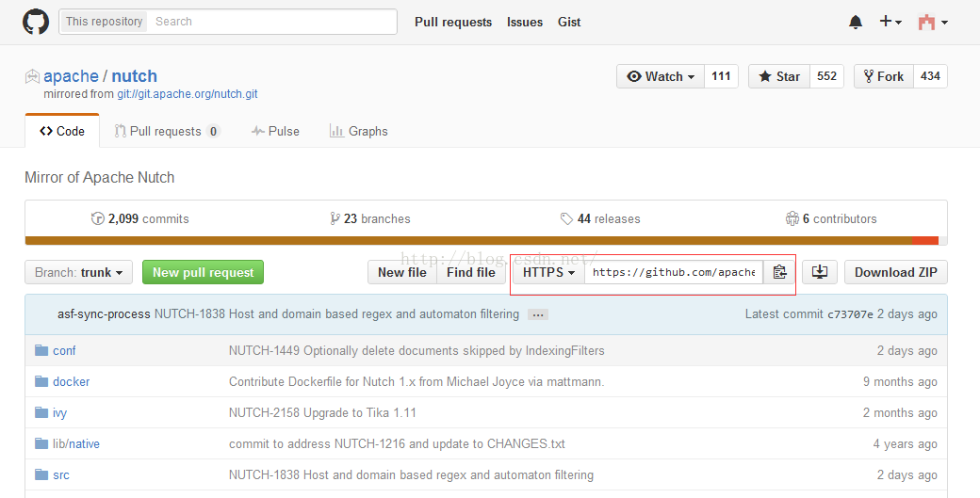View the 552 stargazers count
The width and height of the screenshot is (980, 498).
point(827,76)
